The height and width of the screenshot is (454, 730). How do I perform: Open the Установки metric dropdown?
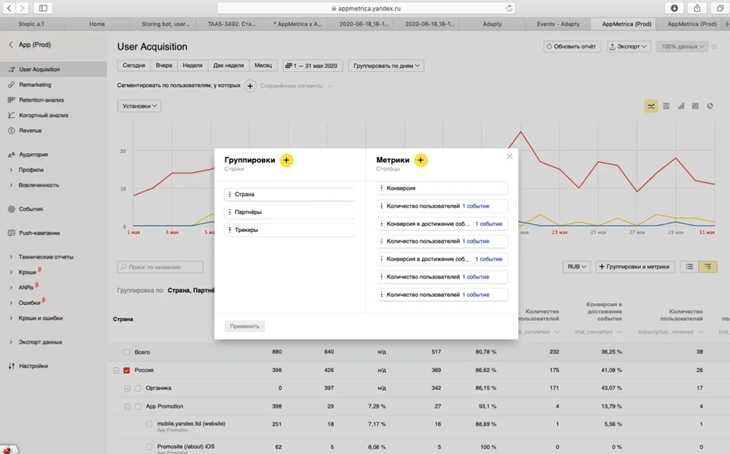[x=139, y=106]
